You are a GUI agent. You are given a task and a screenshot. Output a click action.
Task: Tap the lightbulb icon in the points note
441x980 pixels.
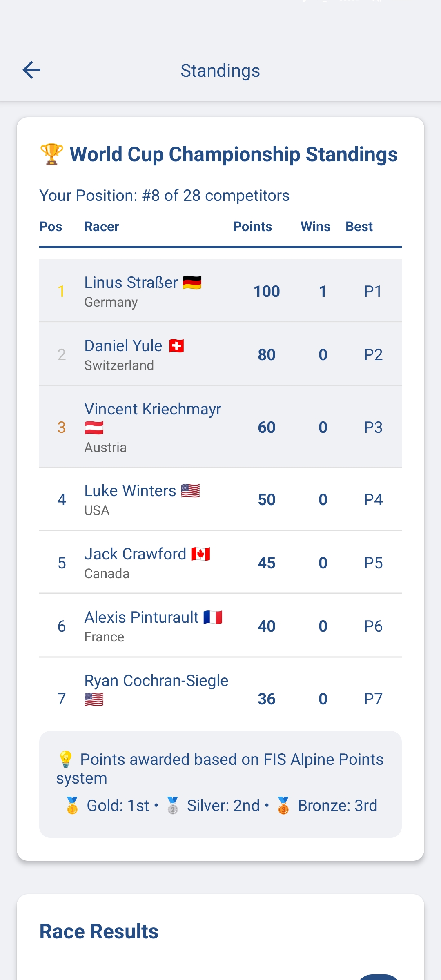tap(66, 759)
